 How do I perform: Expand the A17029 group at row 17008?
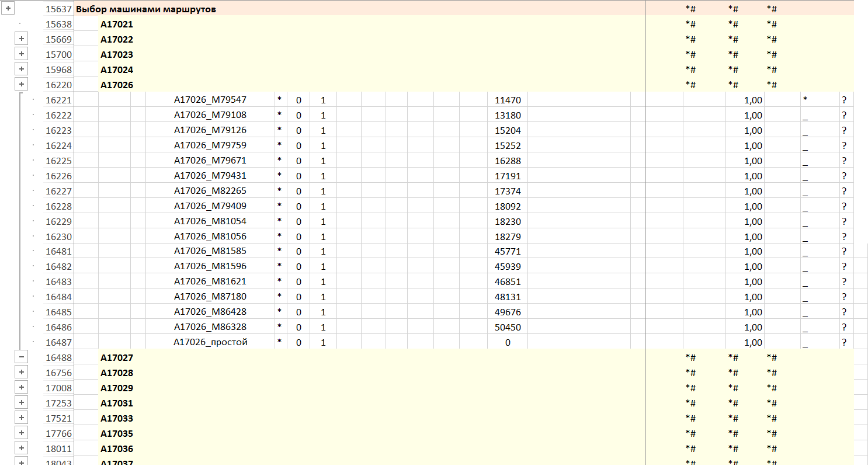[21, 387]
